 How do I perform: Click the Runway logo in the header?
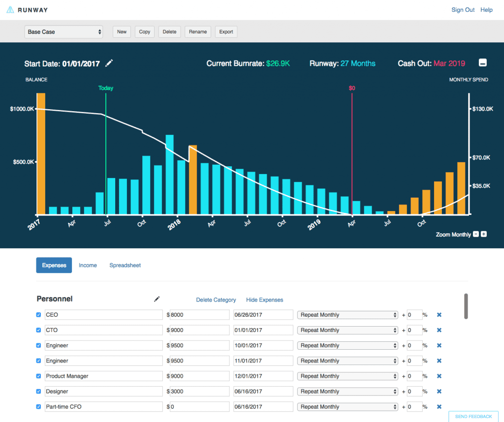(x=27, y=9)
